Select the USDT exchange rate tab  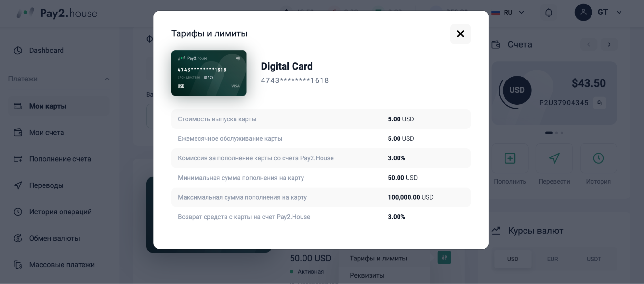[x=594, y=259]
